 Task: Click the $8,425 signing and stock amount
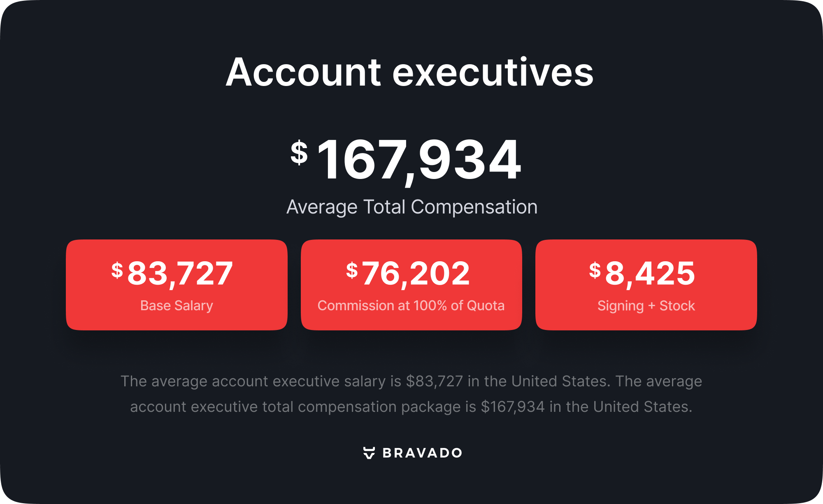tap(650, 274)
